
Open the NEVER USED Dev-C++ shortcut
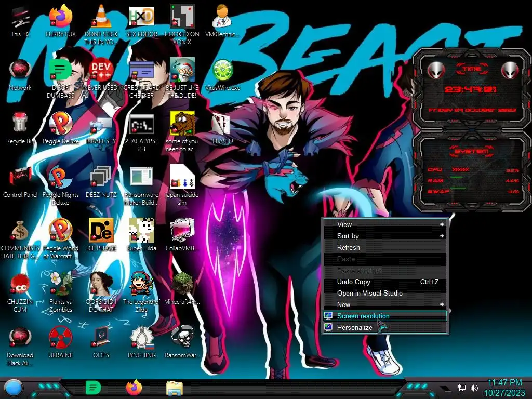[x=101, y=71]
